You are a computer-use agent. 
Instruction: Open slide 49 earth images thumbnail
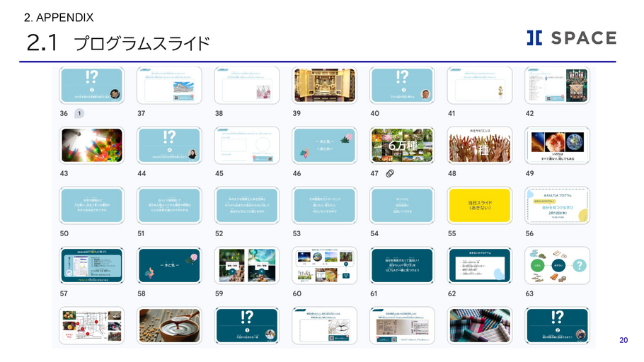pyautogui.click(x=557, y=145)
